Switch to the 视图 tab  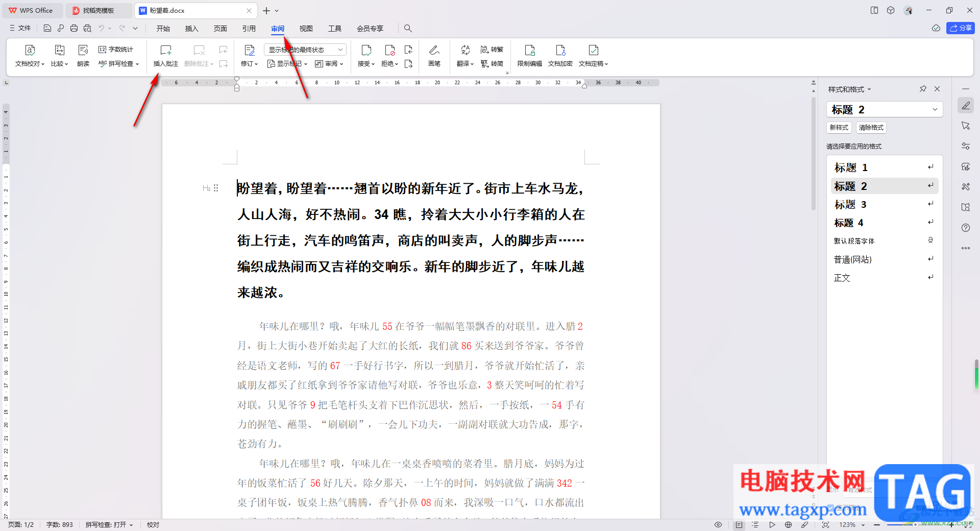(306, 29)
